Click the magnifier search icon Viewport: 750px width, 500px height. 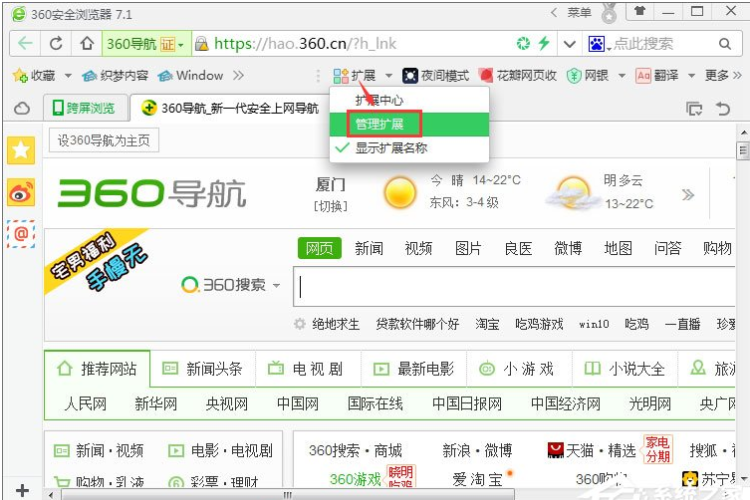(x=725, y=44)
